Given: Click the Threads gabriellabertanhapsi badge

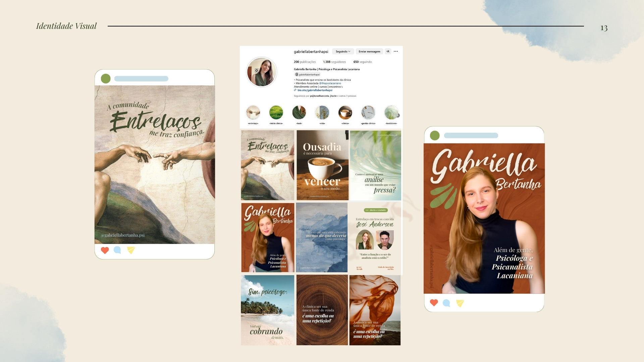Looking at the screenshot, I should click(308, 74).
